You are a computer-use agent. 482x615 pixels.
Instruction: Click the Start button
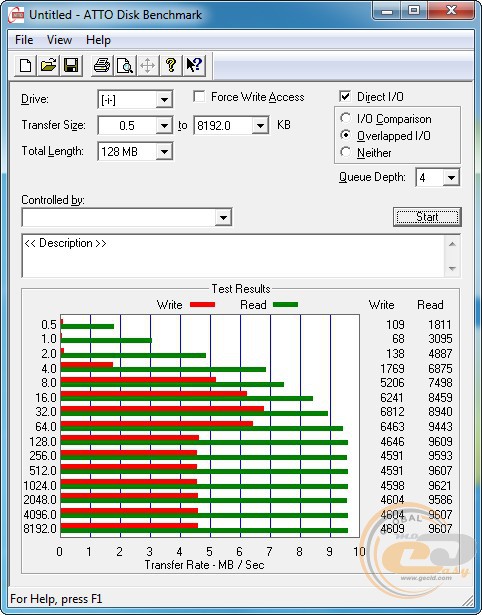point(427,217)
